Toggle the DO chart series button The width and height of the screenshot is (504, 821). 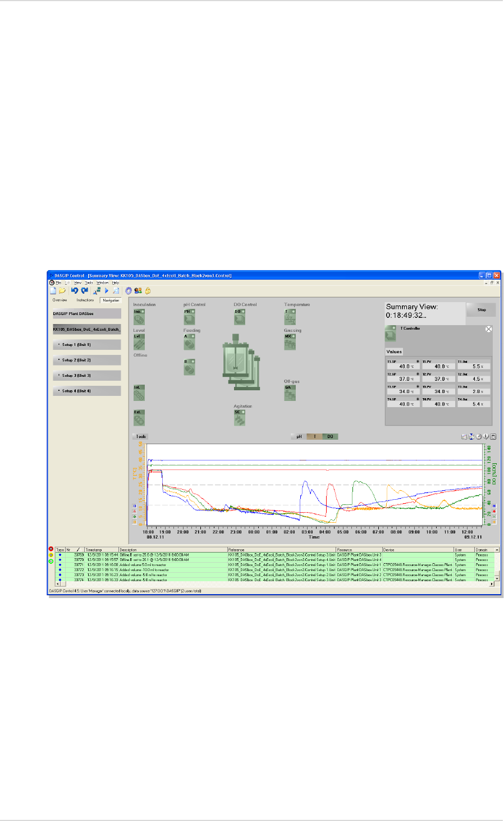(x=331, y=436)
